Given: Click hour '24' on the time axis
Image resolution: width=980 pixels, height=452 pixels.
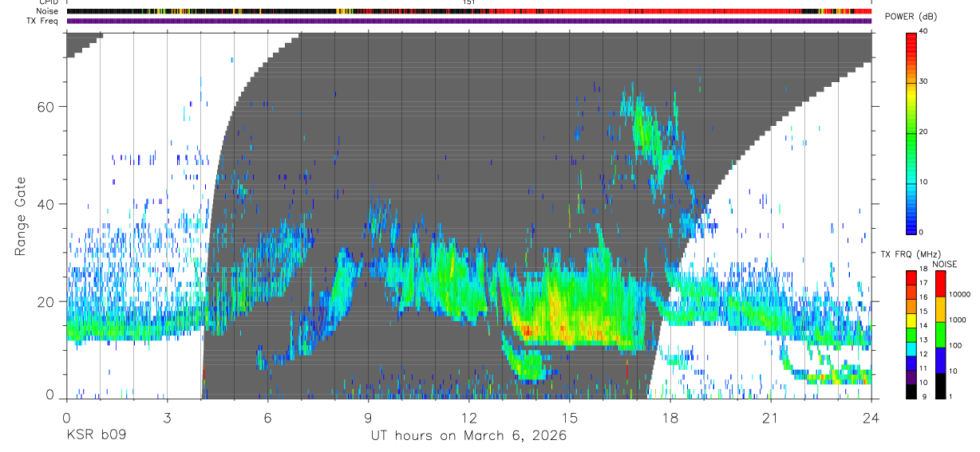Looking at the screenshot, I should [871, 417].
